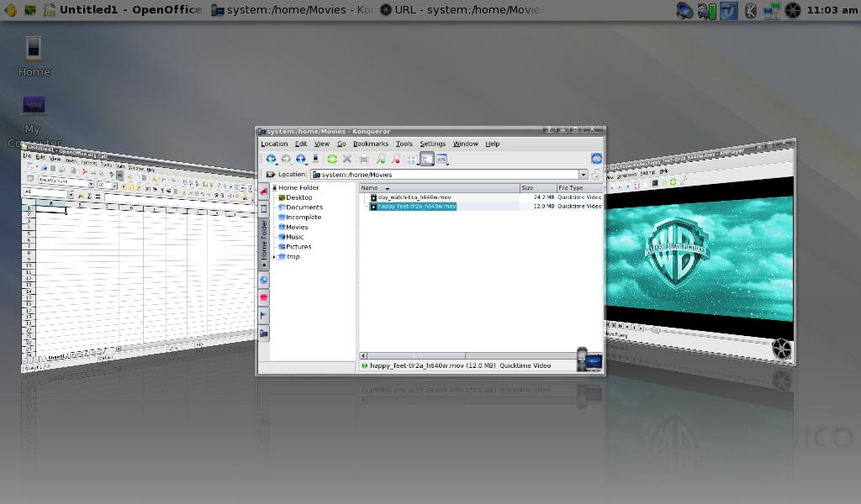Viewport: 861px width, 504px height.
Task: Click the second sidebar tab icon from top
Action: (263, 208)
